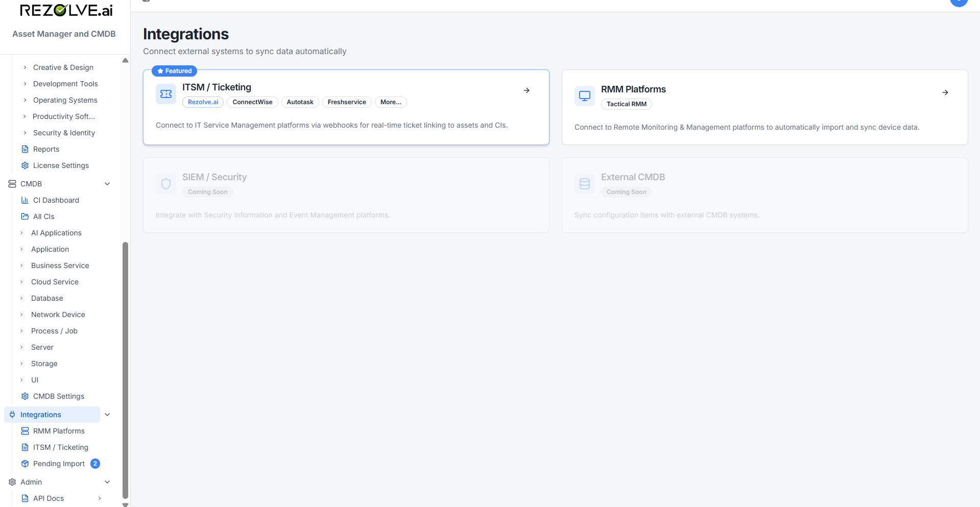Select the Cloud Service tree row

click(55, 282)
